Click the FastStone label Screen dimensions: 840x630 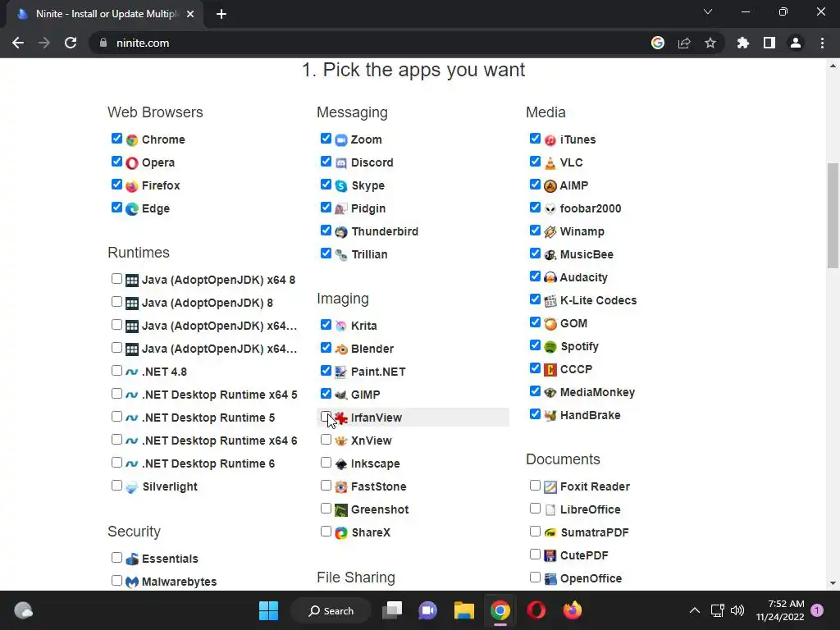[379, 487]
